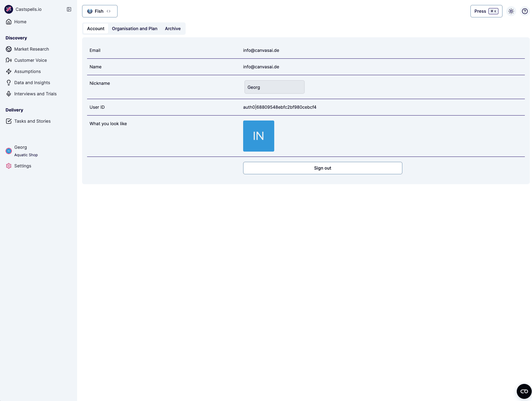Image resolution: width=532 pixels, height=401 pixels.
Task: Open Tasks and Stories under Delivery
Action: click(32, 121)
